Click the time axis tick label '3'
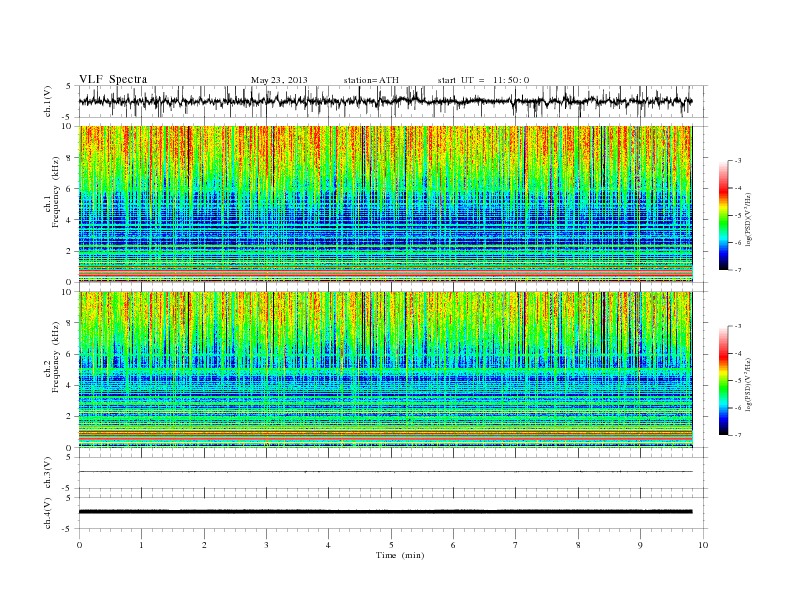The image size is (792, 612). (267, 545)
